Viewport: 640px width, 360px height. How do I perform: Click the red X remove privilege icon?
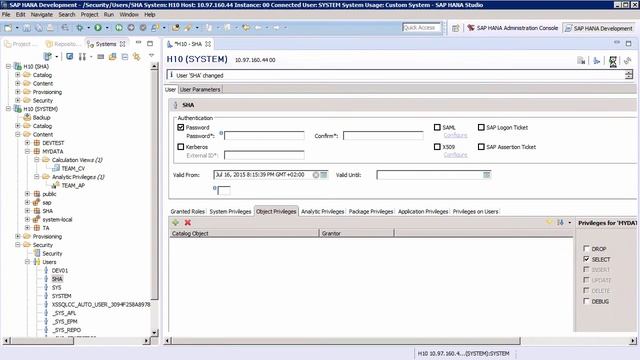(x=188, y=222)
